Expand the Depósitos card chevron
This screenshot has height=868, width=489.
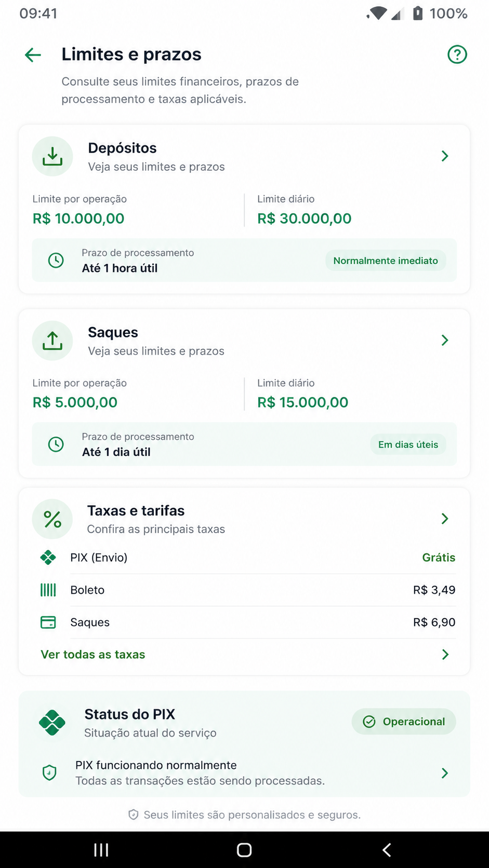click(445, 156)
